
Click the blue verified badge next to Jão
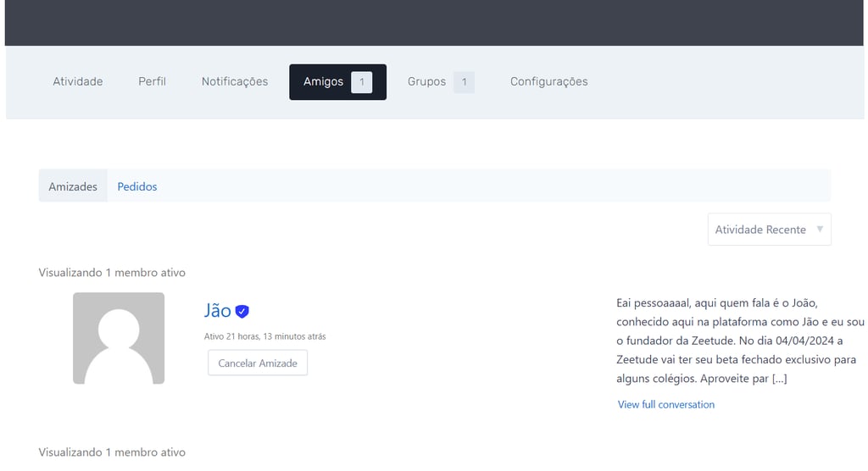242,312
